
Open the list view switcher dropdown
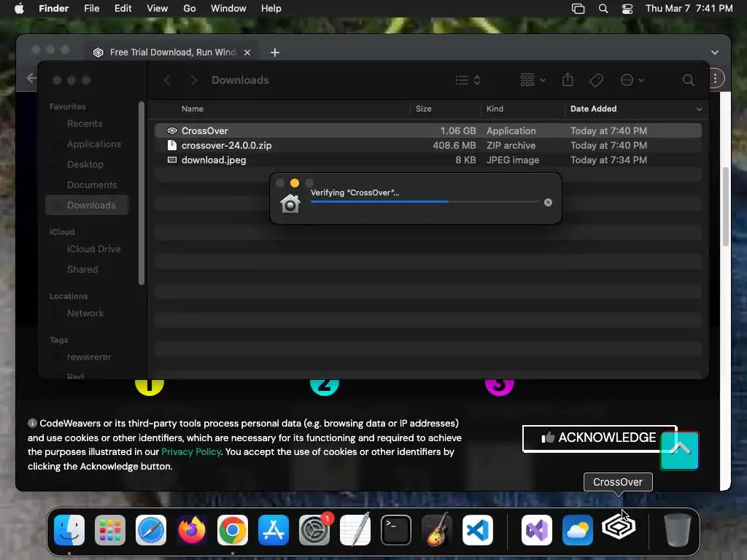468,80
